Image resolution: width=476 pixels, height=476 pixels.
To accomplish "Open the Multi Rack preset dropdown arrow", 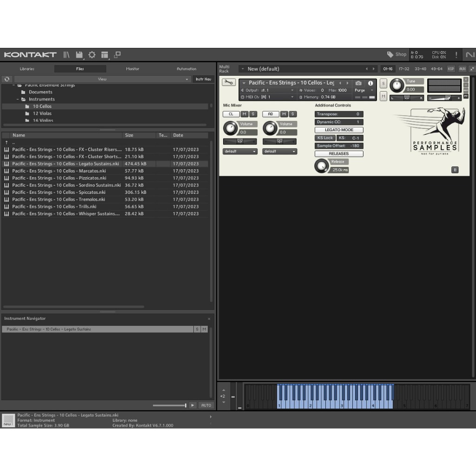I will [243, 69].
